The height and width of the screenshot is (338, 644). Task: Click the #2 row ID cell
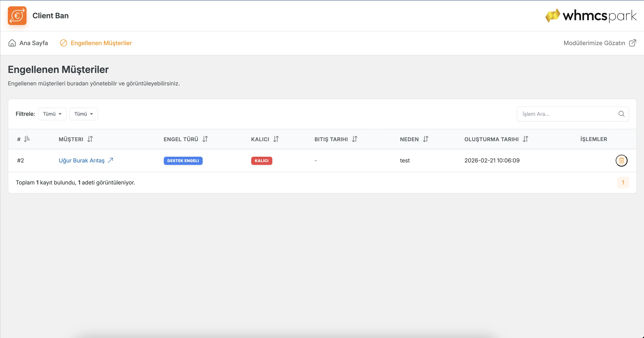pos(21,160)
